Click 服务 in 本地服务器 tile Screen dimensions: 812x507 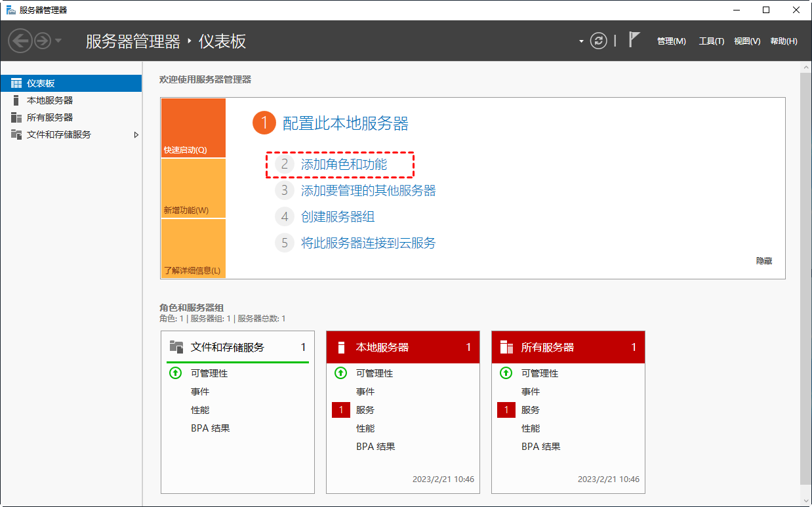click(365, 410)
